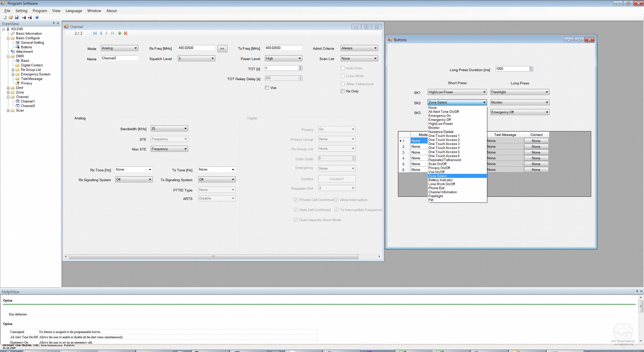The width and height of the screenshot is (644, 352).
Task: Enable the Vox checkbox
Action: pos(267,88)
